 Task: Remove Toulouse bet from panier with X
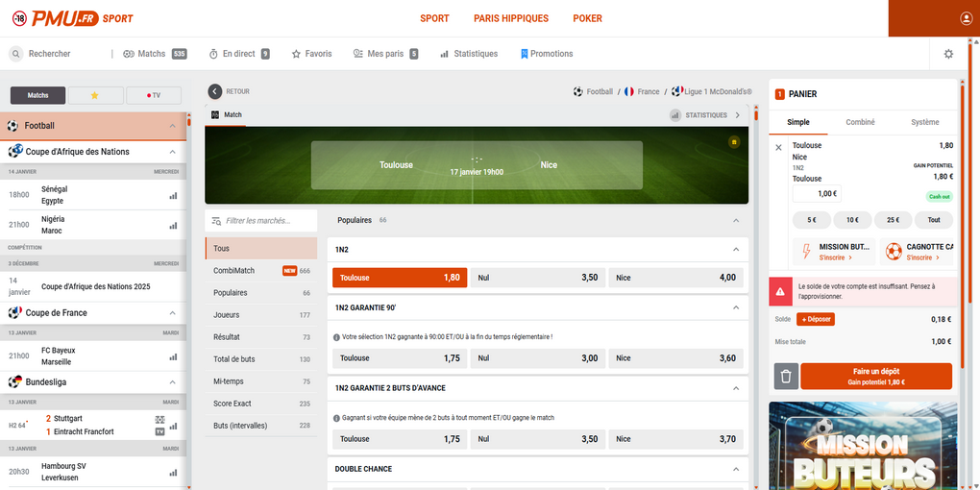[x=778, y=147]
